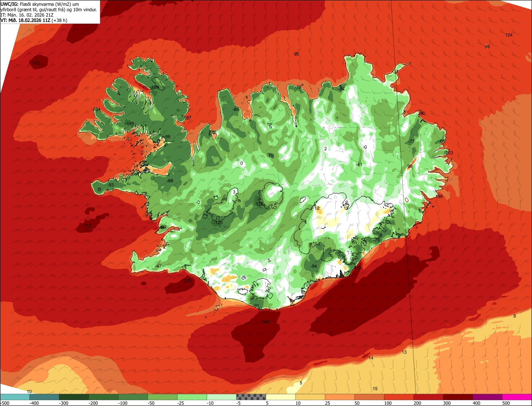The image size is (532, 406).
Task: Click the legend label -50
Action: (152, 403)
